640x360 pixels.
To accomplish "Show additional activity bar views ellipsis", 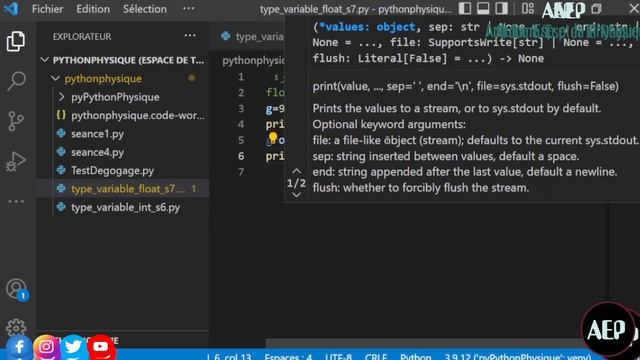I will pos(16,202).
